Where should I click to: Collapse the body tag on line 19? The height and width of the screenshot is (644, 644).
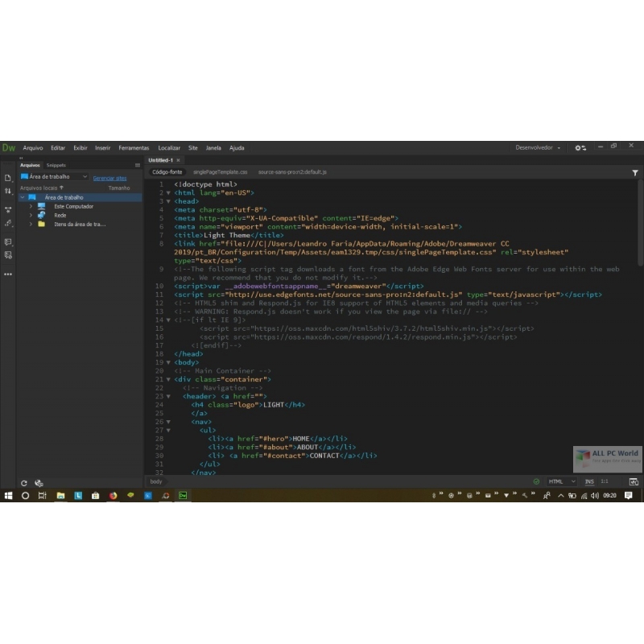(x=168, y=362)
